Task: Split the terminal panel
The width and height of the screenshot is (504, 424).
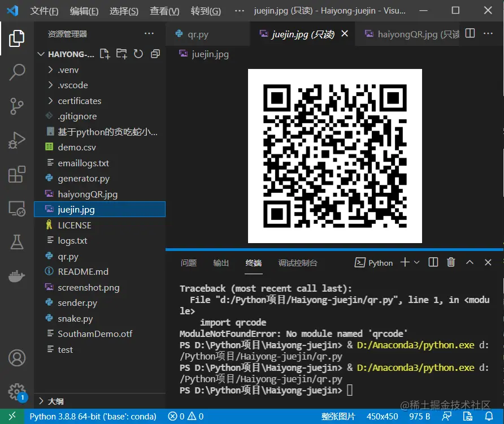Action: (x=433, y=262)
